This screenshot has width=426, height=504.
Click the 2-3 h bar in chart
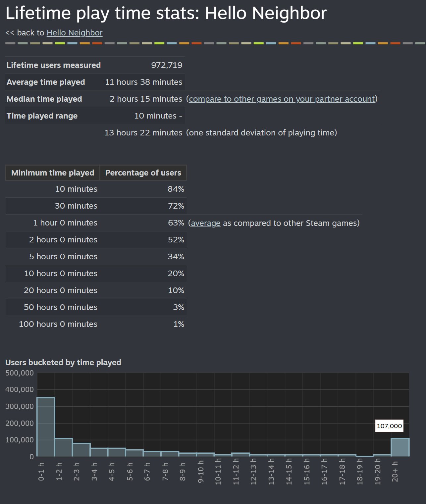[81, 450]
